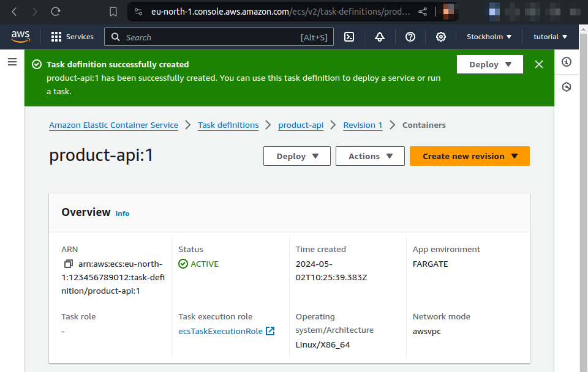Launch the CloudShell terminal icon

tap(349, 37)
